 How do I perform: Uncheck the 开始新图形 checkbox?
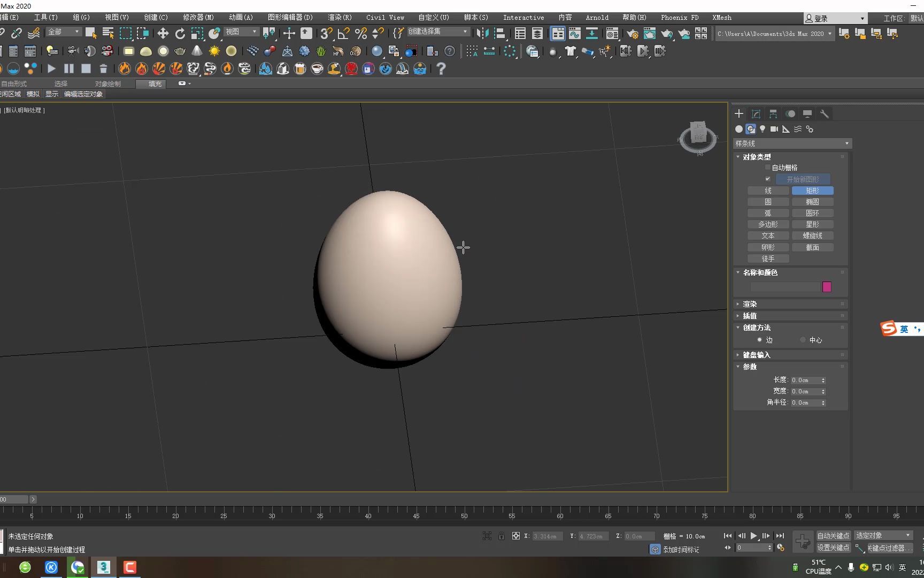[x=768, y=179]
